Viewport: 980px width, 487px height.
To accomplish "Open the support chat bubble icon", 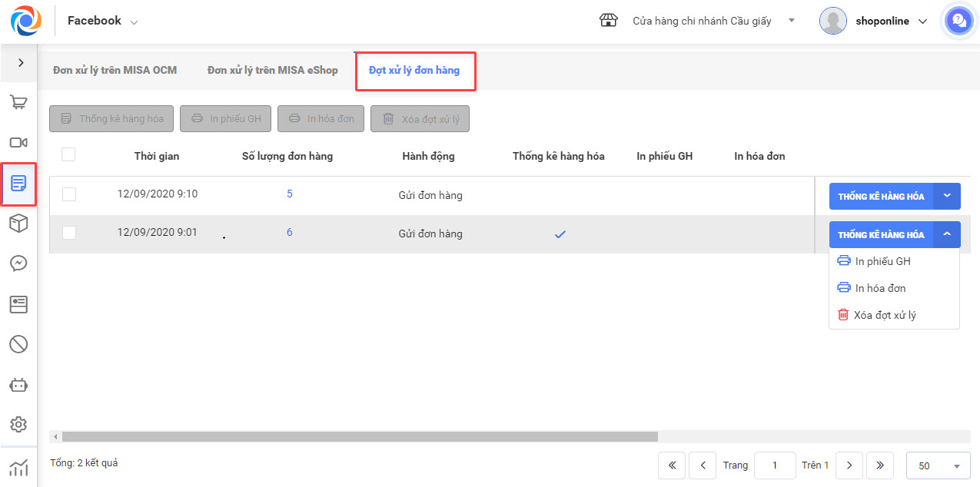I will pyautogui.click(x=958, y=21).
